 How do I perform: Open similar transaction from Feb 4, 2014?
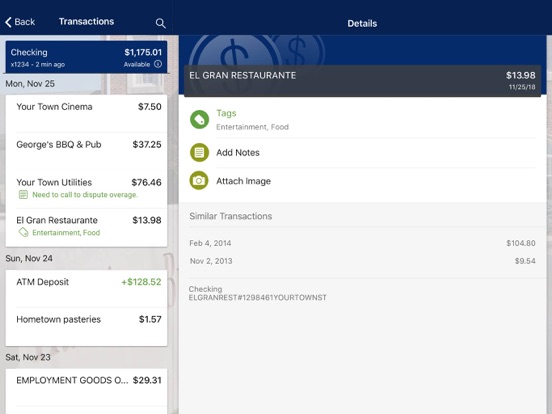coord(362,243)
